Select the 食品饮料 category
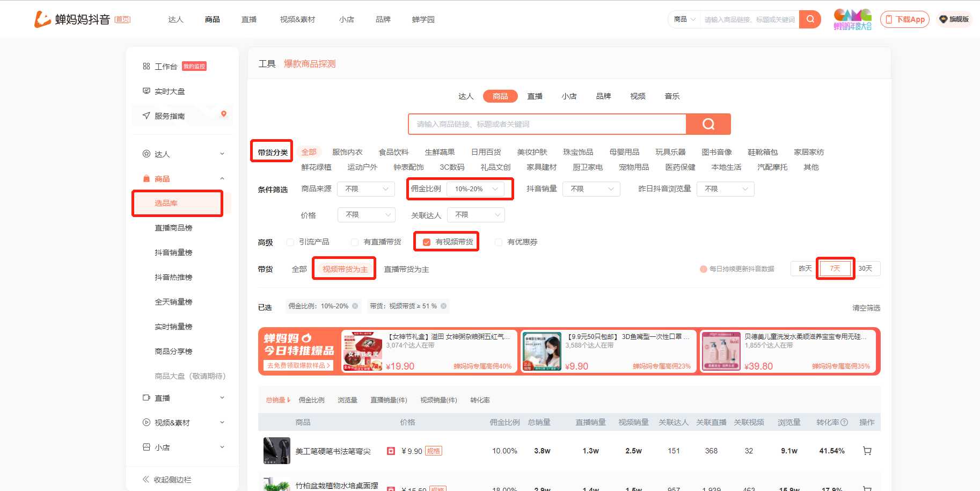 393,152
